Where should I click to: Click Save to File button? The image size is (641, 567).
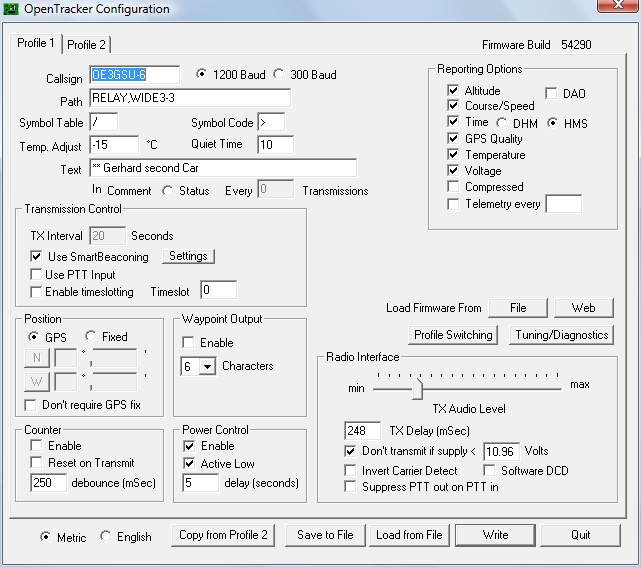click(x=325, y=535)
